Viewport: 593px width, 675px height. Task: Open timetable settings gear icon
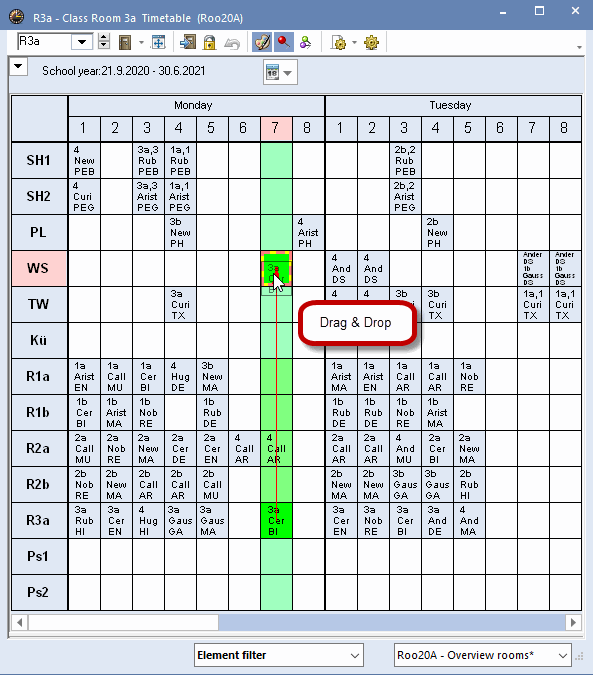(371, 43)
